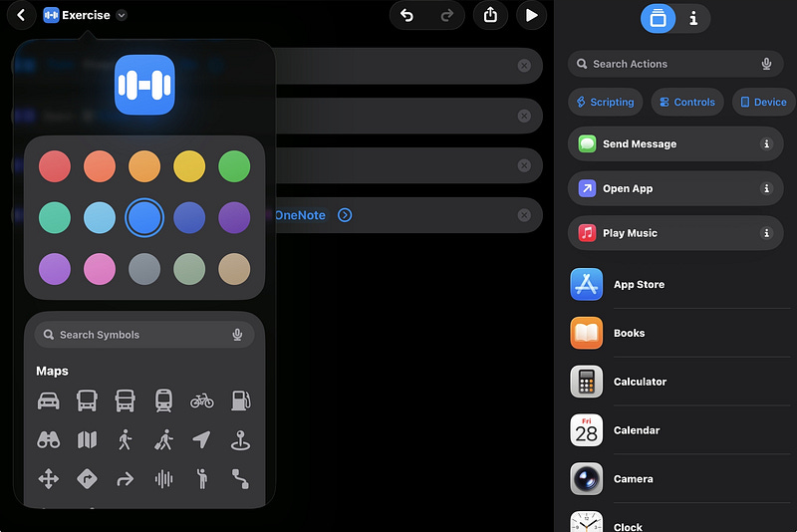The width and height of the screenshot is (797, 532).
Task: Pick the red color swatch
Action: [55, 166]
